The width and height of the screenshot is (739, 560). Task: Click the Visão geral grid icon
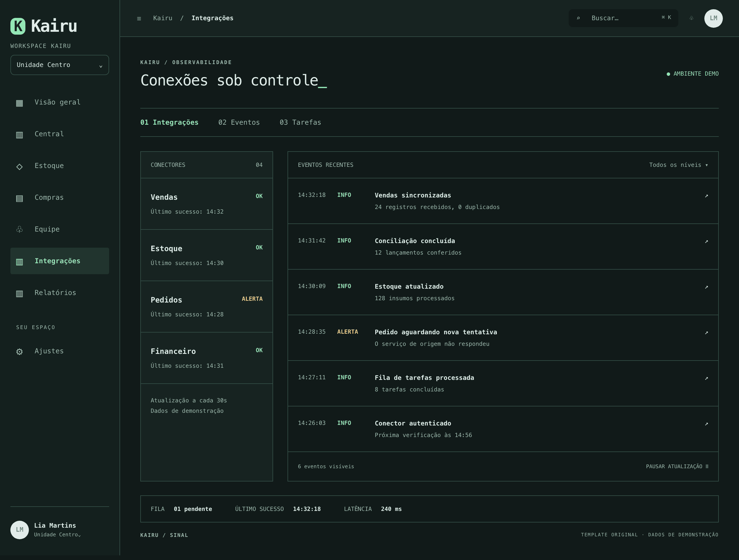pyautogui.click(x=19, y=103)
